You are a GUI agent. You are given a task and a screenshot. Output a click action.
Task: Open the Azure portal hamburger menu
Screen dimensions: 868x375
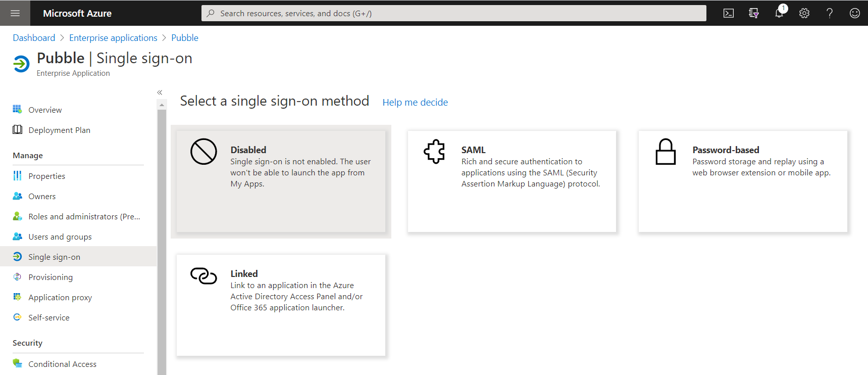pyautogui.click(x=15, y=13)
